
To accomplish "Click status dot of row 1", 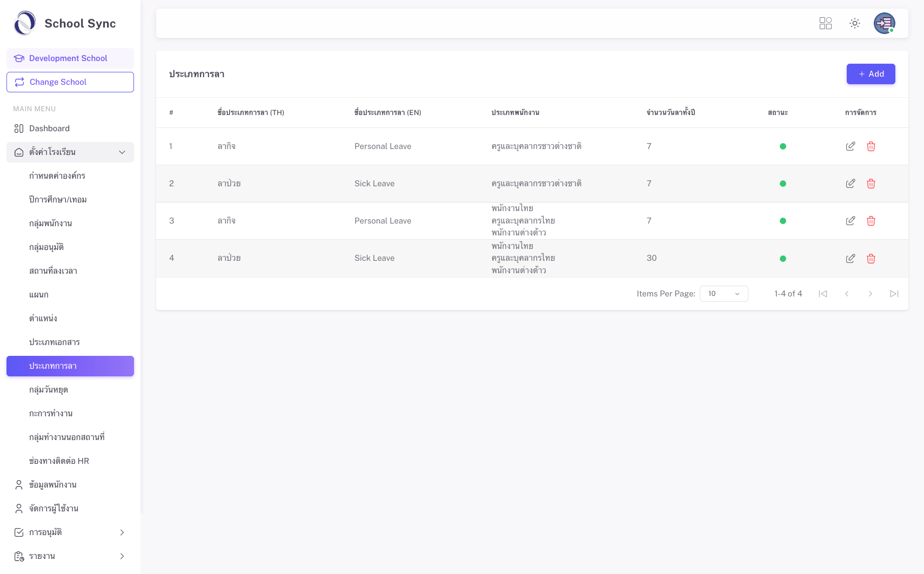I will [783, 146].
